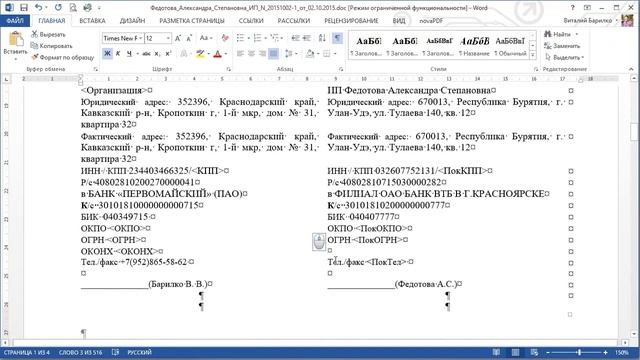Align text right

tap(262, 53)
